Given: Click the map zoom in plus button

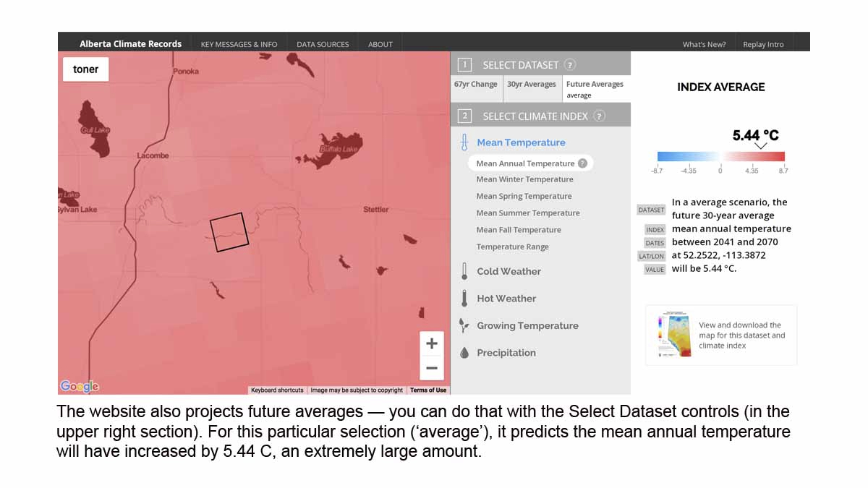Looking at the screenshot, I should [x=432, y=343].
